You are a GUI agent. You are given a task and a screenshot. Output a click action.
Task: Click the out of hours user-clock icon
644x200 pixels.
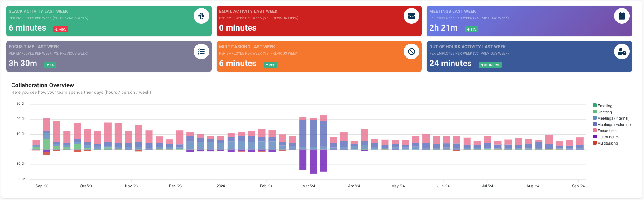click(x=622, y=51)
